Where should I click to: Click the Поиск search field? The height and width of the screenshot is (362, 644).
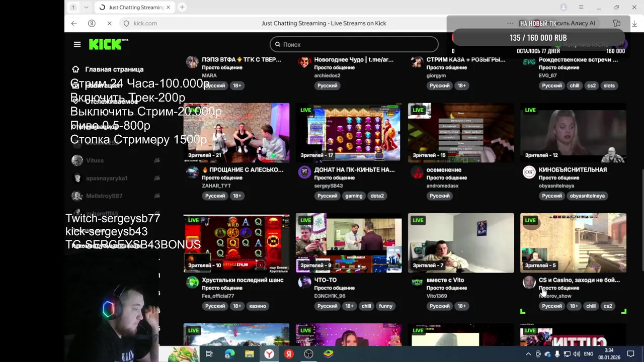point(354,44)
